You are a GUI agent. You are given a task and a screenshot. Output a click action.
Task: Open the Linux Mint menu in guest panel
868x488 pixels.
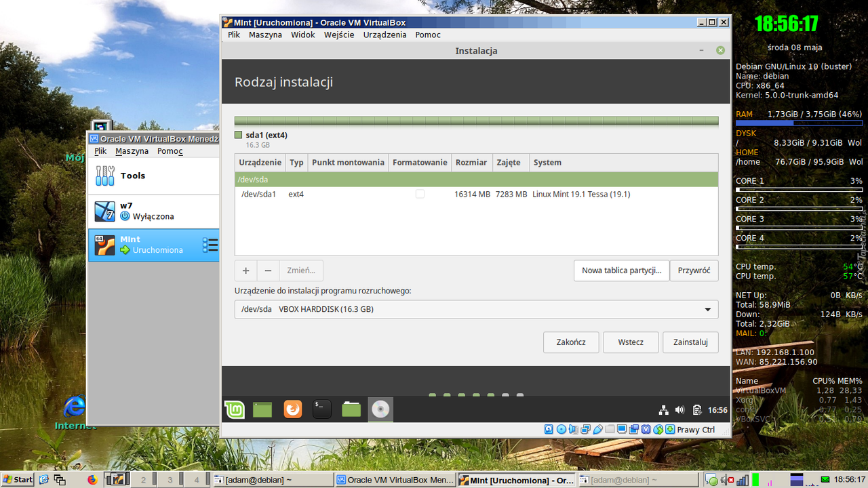pyautogui.click(x=235, y=409)
